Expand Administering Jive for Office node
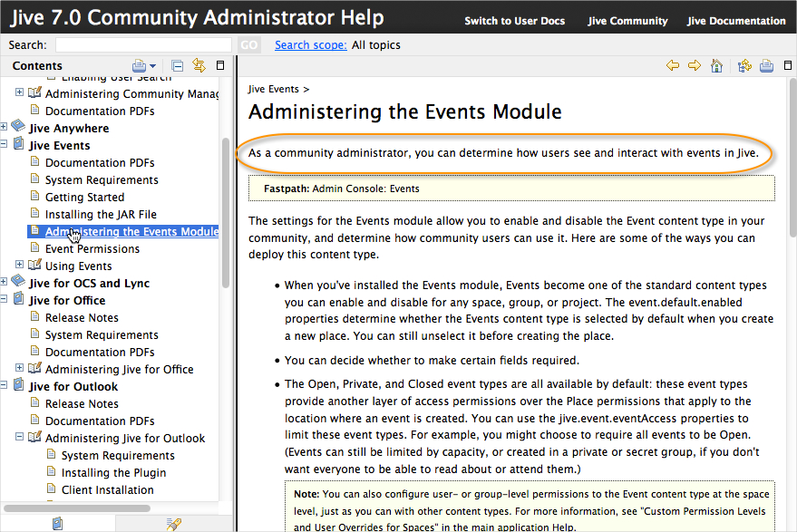 [x=19, y=367]
